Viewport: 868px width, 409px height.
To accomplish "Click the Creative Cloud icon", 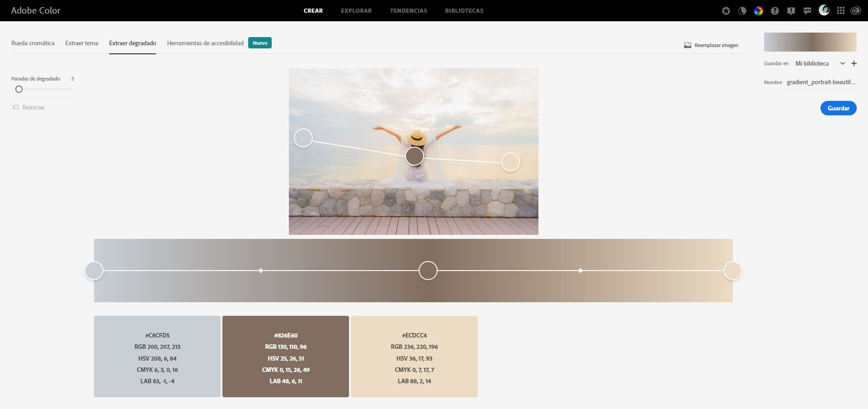I will [856, 11].
